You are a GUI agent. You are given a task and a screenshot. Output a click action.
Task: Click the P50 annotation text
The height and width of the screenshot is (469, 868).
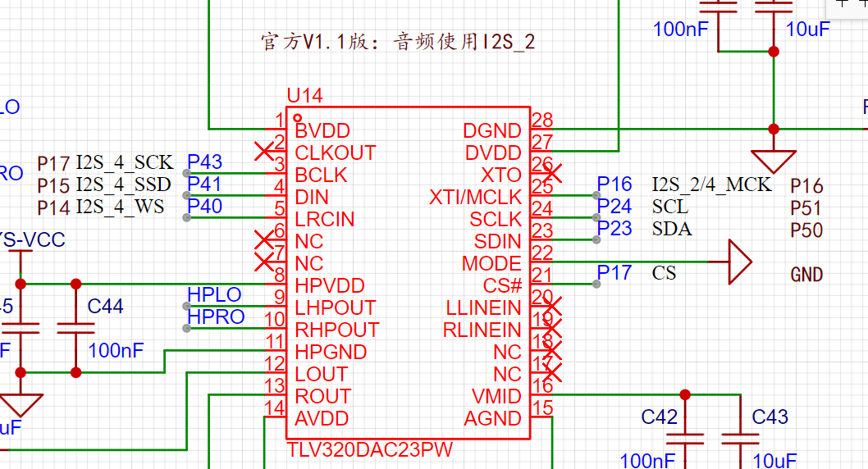point(806,230)
